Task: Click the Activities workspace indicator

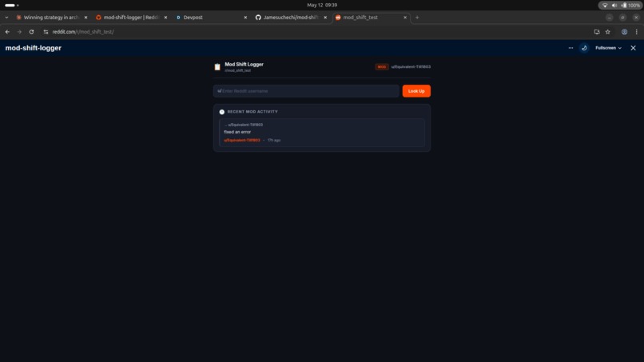Action: [x=12, y=6]
